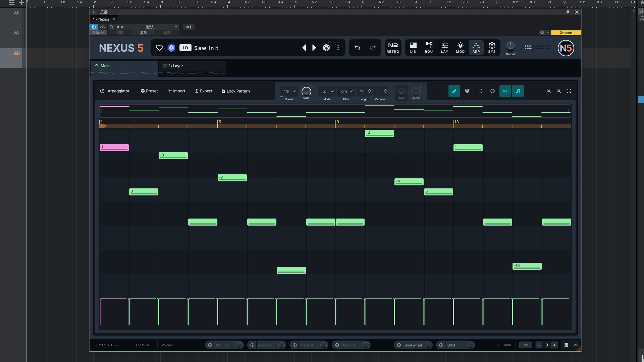Open the ARP arpeggiator page
The height and width of the screenshot is (362, 644).
[476, 48]
